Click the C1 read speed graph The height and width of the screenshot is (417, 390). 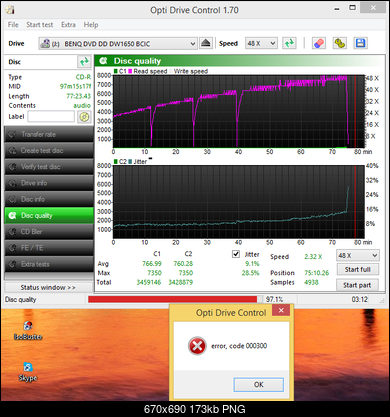point(238,111)
